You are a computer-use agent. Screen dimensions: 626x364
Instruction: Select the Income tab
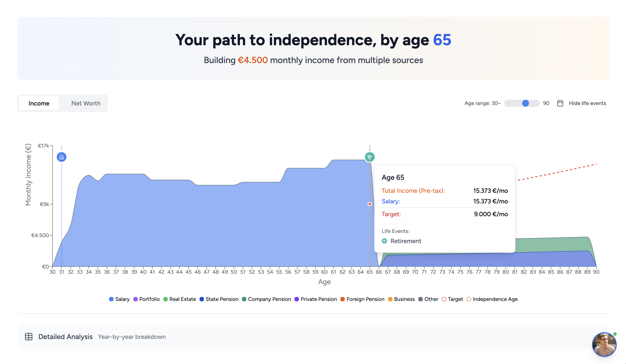coord(39,103)
